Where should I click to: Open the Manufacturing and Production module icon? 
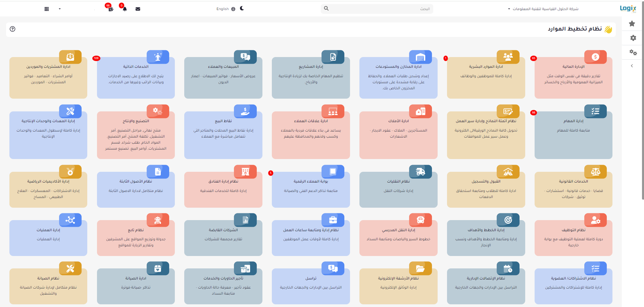pos(158,111)
